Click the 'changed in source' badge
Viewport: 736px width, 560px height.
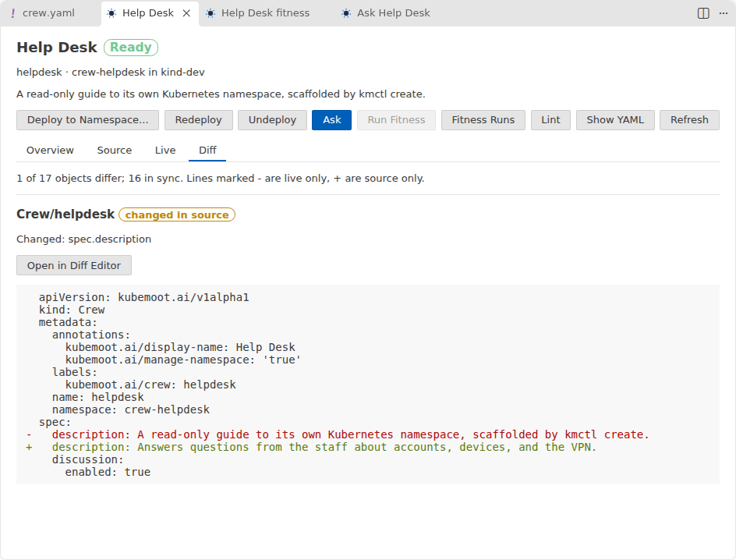pyautogui.click(x=177, y=214)
